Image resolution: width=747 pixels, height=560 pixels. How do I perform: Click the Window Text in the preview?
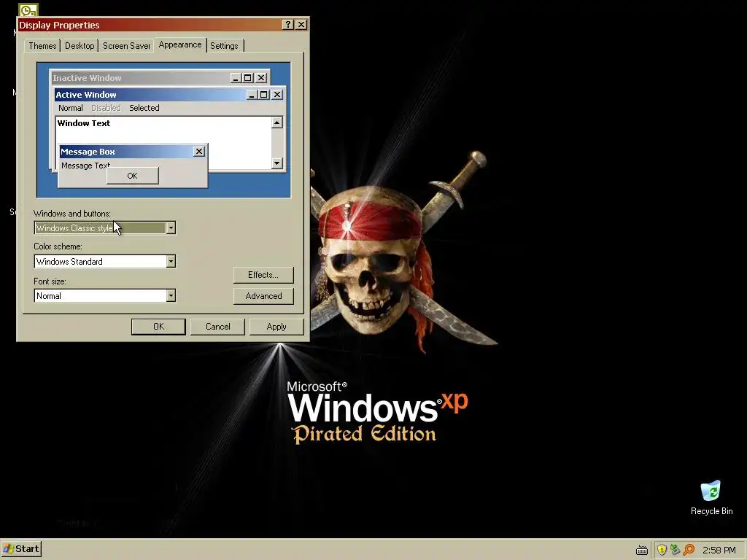(84, 123)
